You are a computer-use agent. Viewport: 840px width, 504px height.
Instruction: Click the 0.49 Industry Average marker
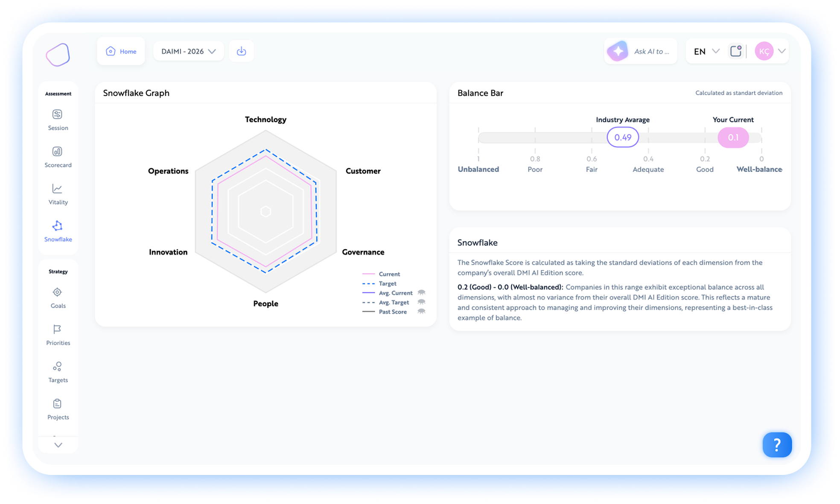click(x=623, y=137)
